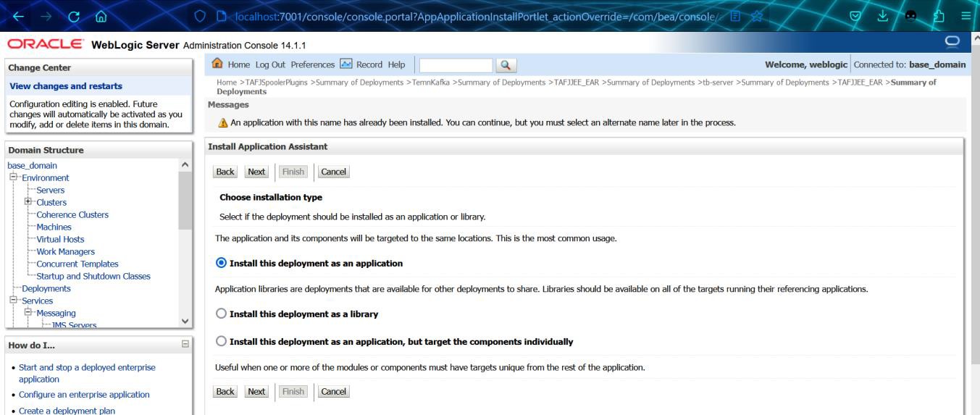The height and width of the screenshot is (415, 980).
Task: Choose target the components individually option
Action: (222, 341)
